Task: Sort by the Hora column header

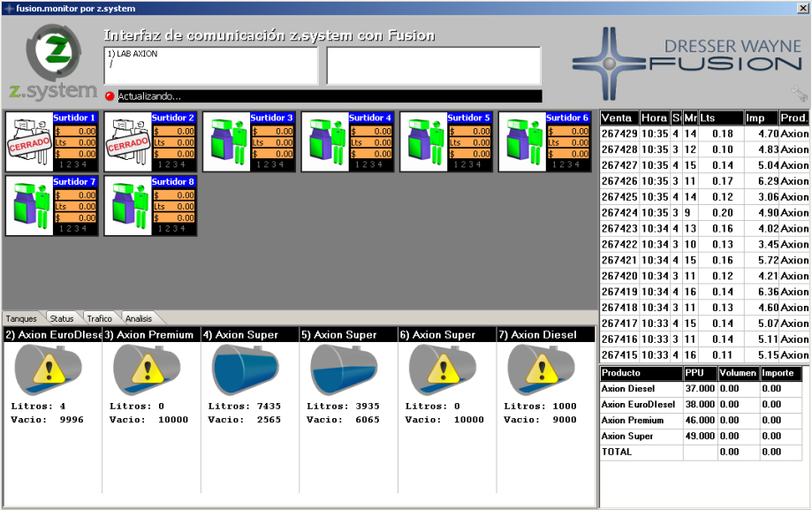Action: 655,118
